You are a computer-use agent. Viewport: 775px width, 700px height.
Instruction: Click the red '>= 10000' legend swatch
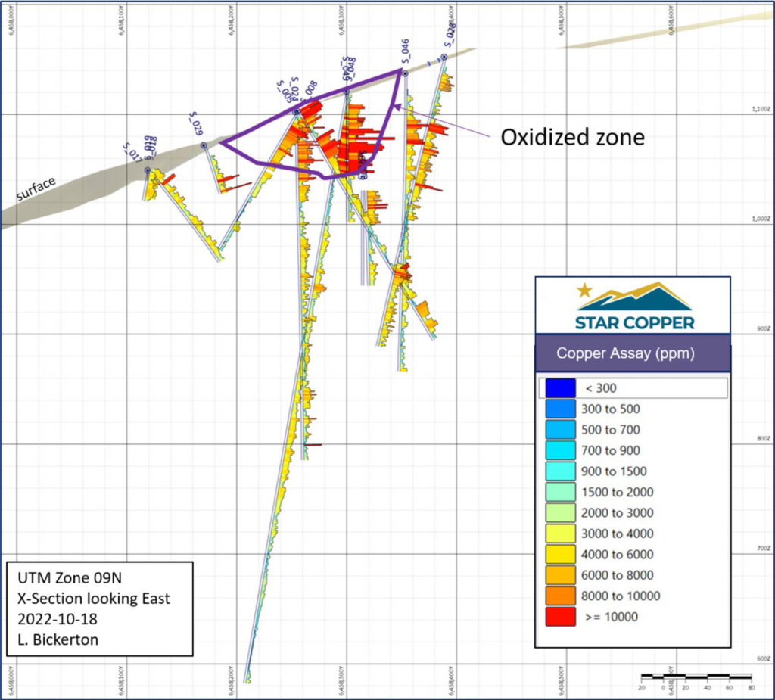[559, 617]
